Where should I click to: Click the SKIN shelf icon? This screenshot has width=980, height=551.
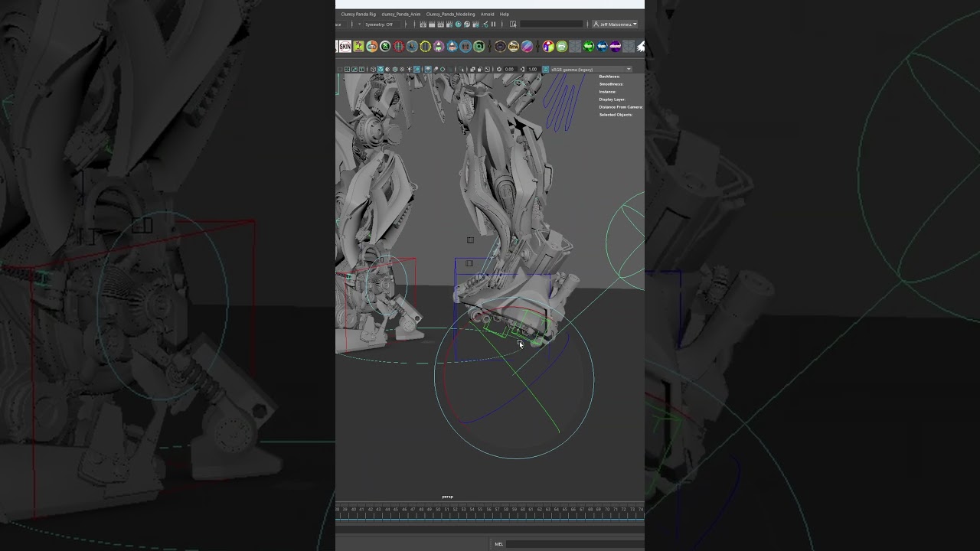[345, 47]
